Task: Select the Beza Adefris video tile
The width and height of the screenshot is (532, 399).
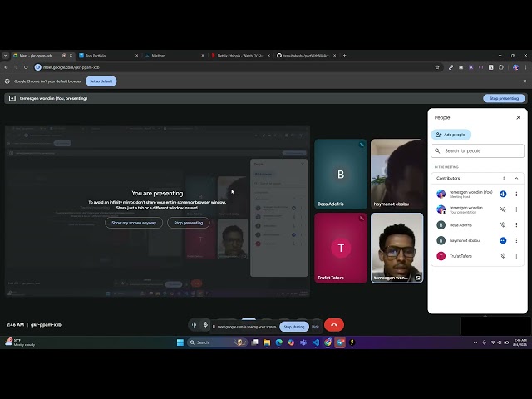Action: click(341, 174)
